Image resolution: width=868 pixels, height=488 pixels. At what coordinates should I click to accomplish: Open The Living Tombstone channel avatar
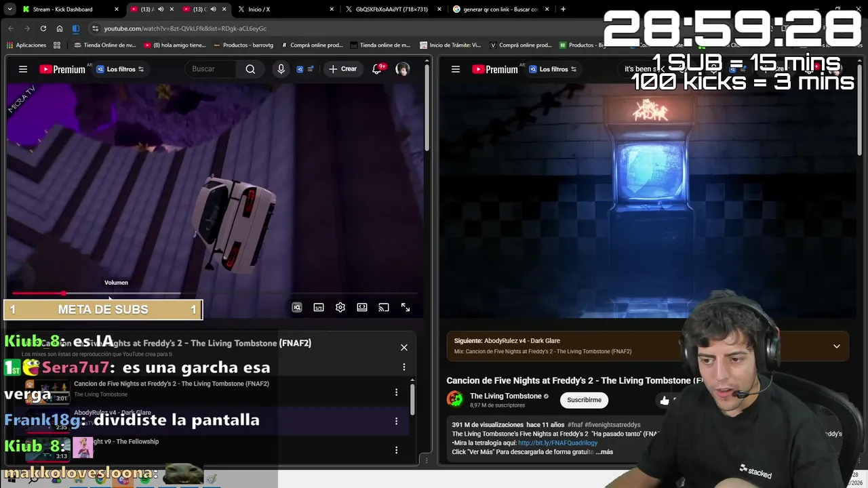454,399
